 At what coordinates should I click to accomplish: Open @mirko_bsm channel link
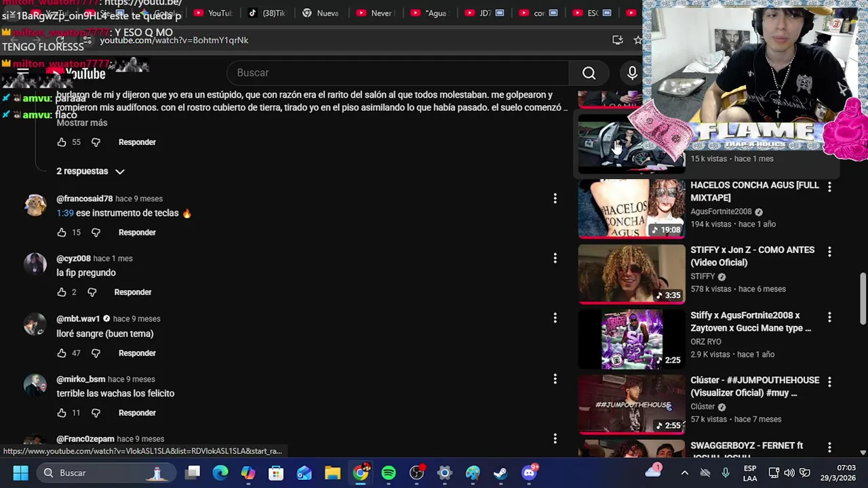pos(81,379)
